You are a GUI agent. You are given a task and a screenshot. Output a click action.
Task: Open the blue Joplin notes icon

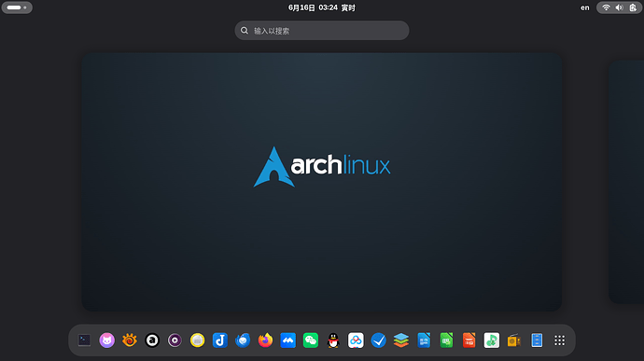(x=220, y=340)
